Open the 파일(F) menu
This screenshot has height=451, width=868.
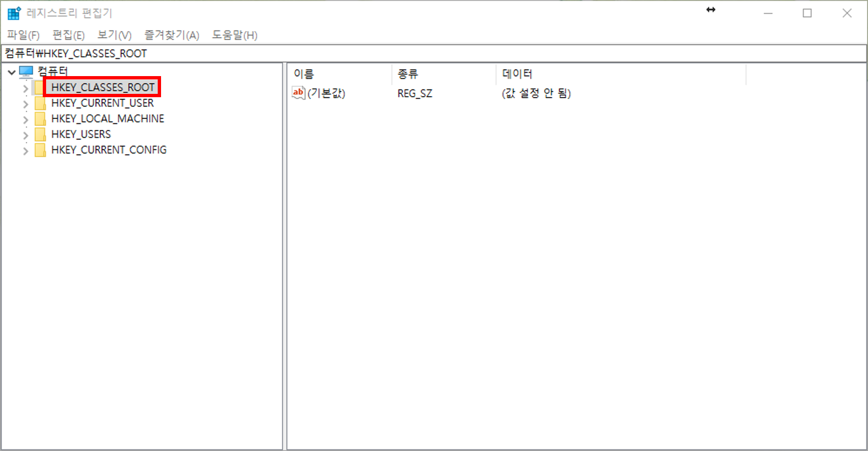tap(23, 36)
